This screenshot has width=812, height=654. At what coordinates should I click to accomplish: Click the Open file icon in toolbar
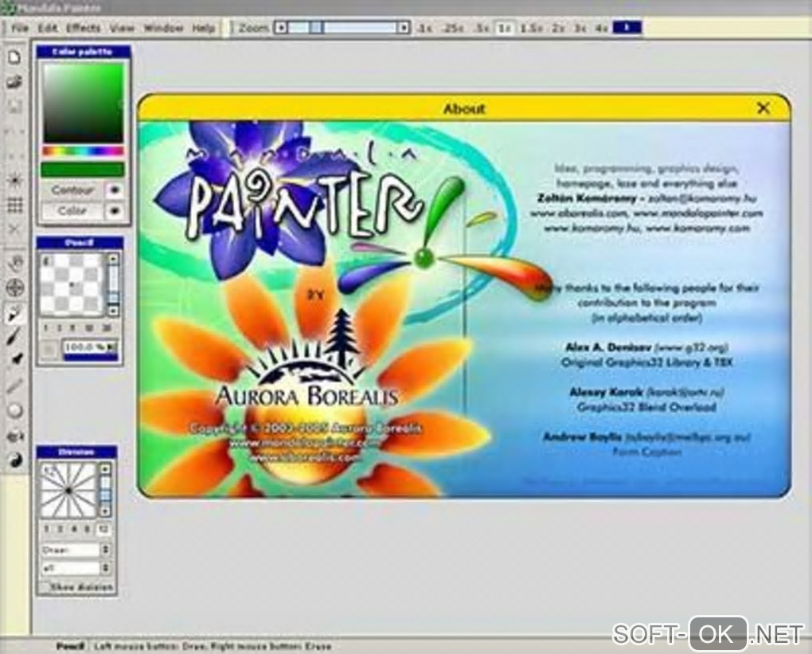(14, 82)
